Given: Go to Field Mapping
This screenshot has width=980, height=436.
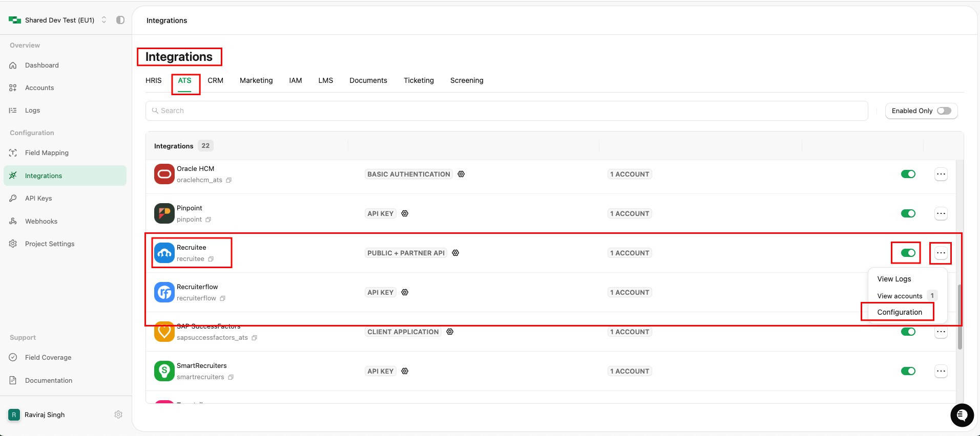Looking at the screenshot, I should (47, 152).
